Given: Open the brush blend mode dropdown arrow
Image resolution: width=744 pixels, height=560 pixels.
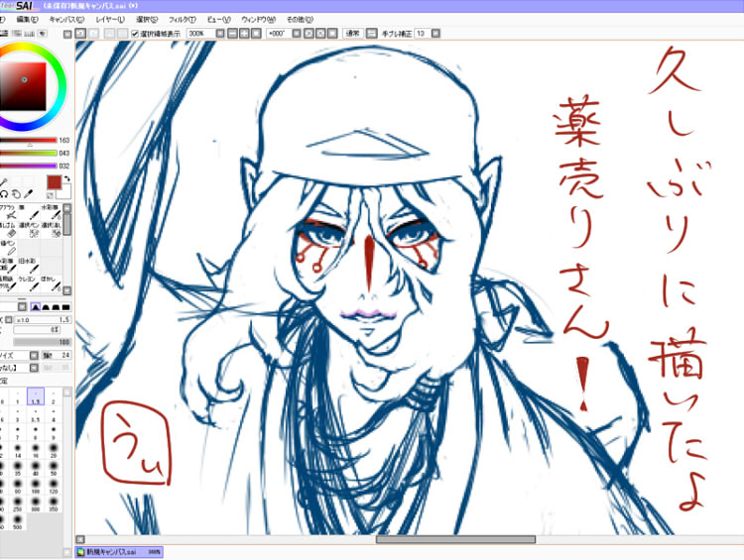Looking at the screenshot, I should pos(22,307).
